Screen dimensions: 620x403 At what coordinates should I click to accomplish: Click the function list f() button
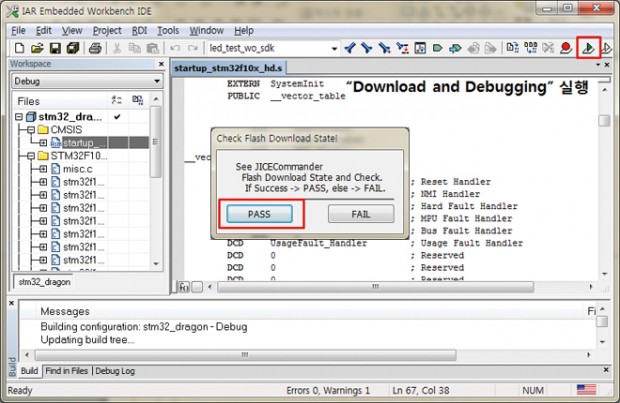click(x=184, y=287)
